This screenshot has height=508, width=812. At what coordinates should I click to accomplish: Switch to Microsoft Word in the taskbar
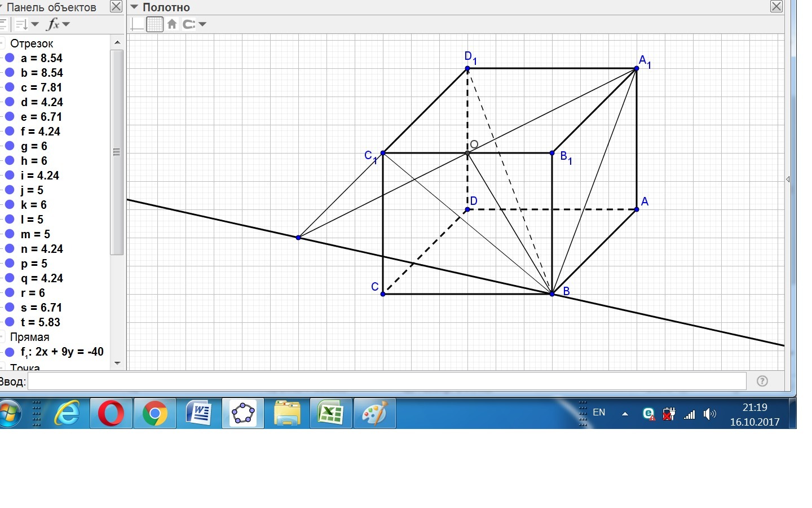pyautogui.click(x=199, y=414)
